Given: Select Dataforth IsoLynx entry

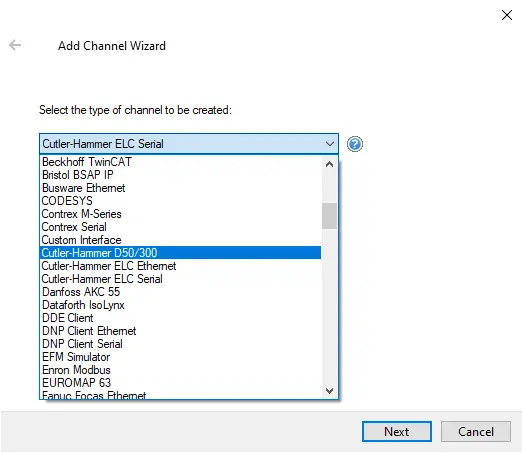Looking at the screenshot, I should 180,305.
